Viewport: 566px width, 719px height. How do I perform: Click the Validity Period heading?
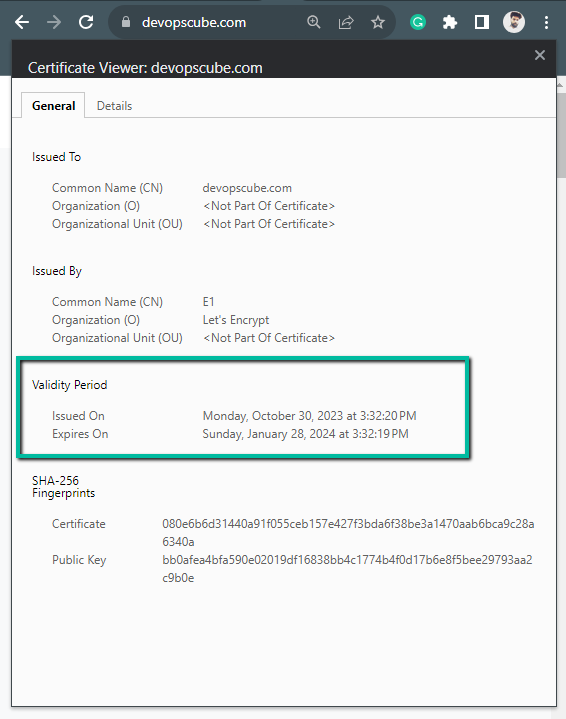point(69,385)
